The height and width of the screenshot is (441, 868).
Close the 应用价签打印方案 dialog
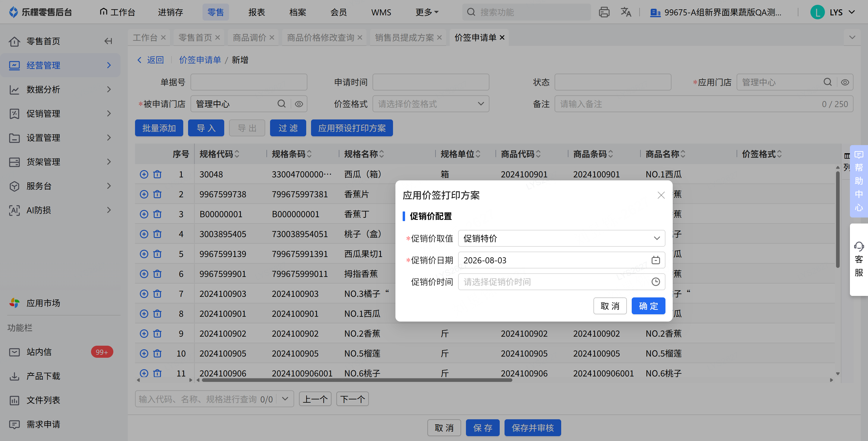pyautogui.click(x=661, y=195)
